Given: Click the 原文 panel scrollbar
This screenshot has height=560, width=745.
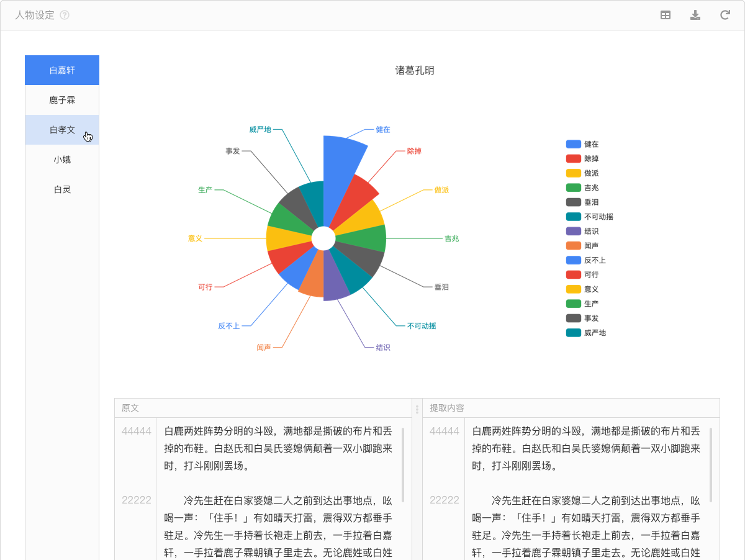Looking at the screenshot, I should pyautogui.click(x=403, y=464).
